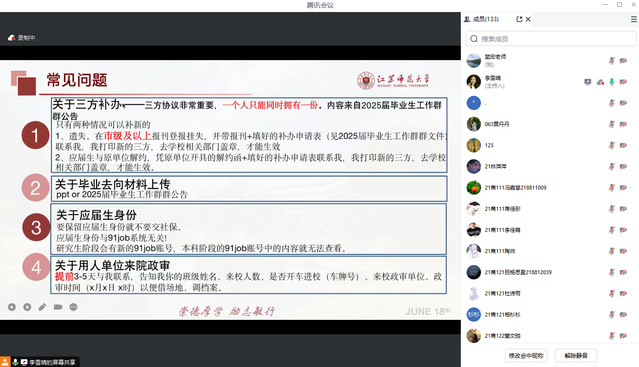Select the pen annotation tool on slide
Image resolution: width=639 pixels, height=367 pixels.
(x=42, y=307)
